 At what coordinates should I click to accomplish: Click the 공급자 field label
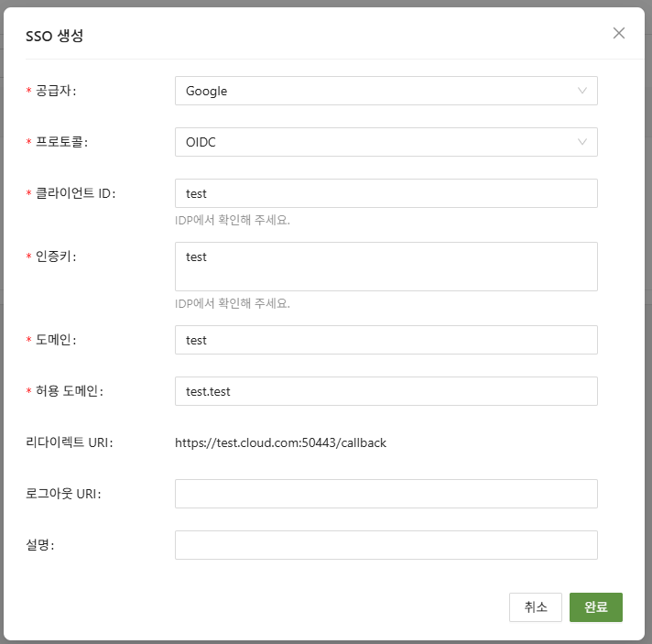click(56, 91)
